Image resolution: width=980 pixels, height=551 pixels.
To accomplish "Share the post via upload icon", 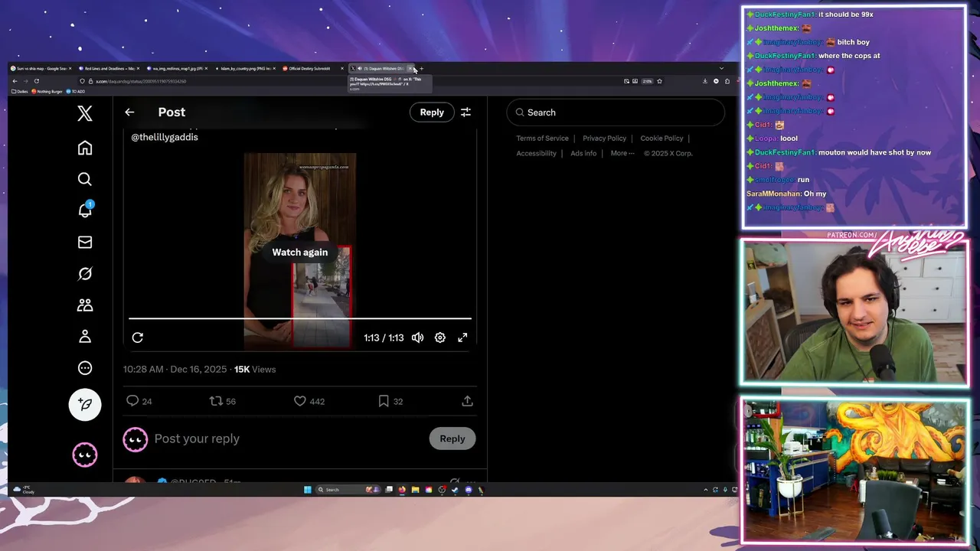I will tap(467, 401).
